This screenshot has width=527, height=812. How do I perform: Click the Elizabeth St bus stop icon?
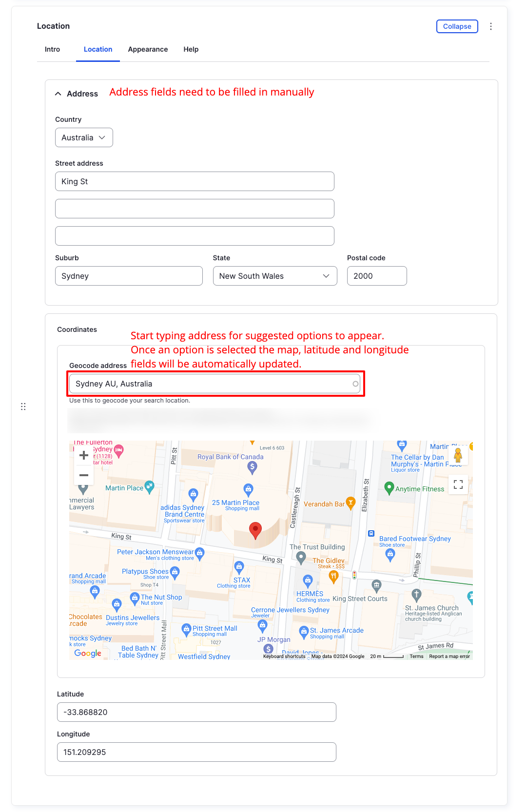pyautogui.click(x=371, y=533)
